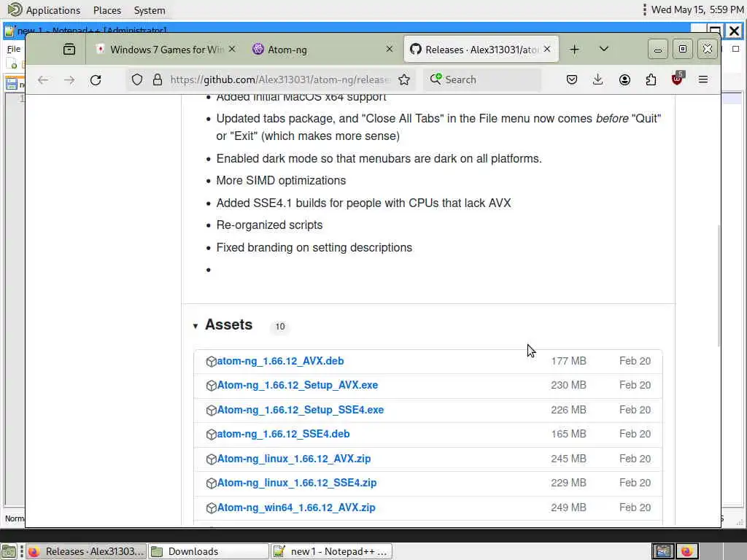Collapse the Assets section triangle
This screenshot has height=560, width=747.
coord(196,326)
